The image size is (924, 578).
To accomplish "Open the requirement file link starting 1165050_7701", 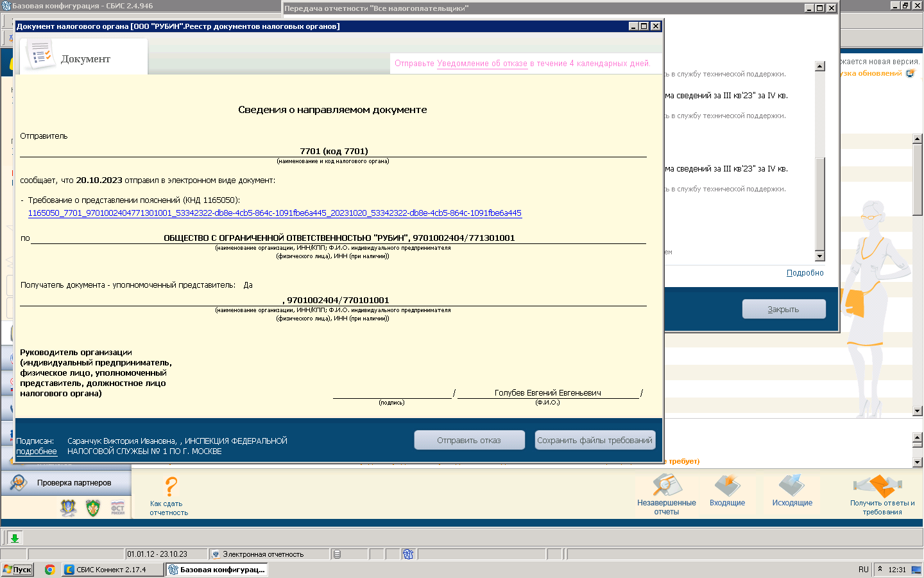I will (275, 213).
